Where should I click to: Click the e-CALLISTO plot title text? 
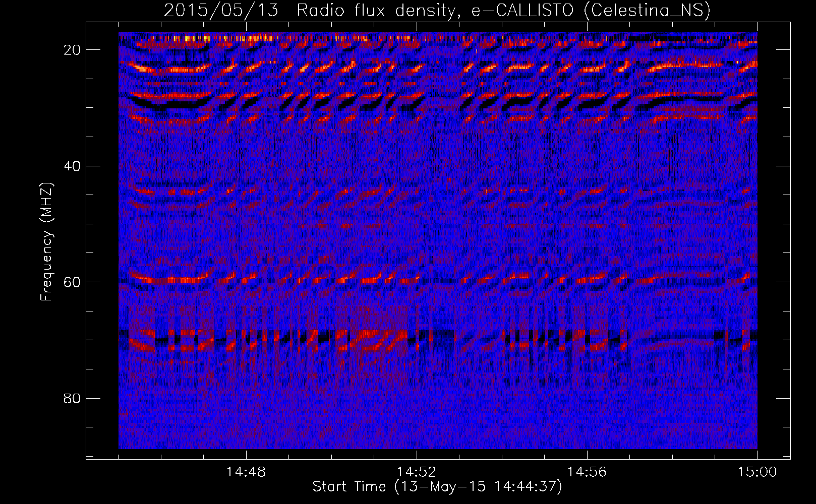[x=522, y=11]
